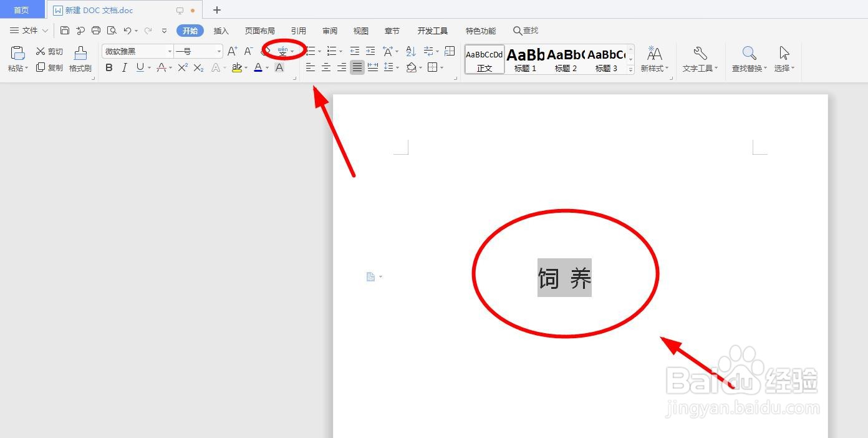Apply superscript X² formatting
Viewport: 868px width, 438px height.
pos(183,67)
